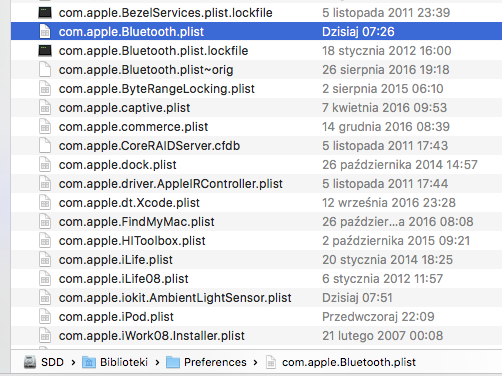Select the file com.apple.CoreRAIDServer.cfdb
This screenshot has height=376, width=502.
[149, 146]
